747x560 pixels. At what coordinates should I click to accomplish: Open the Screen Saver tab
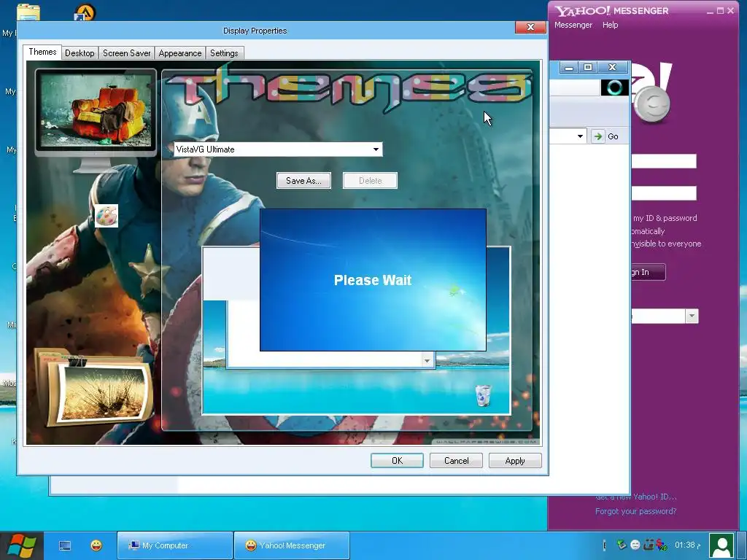[x=127, y=52]
